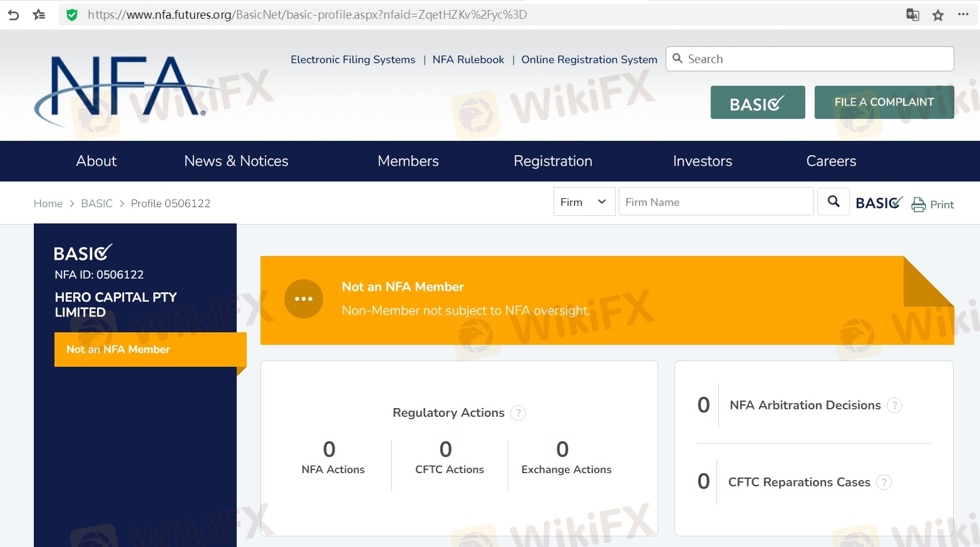Open the Investors navigation menu

[702, 161]
